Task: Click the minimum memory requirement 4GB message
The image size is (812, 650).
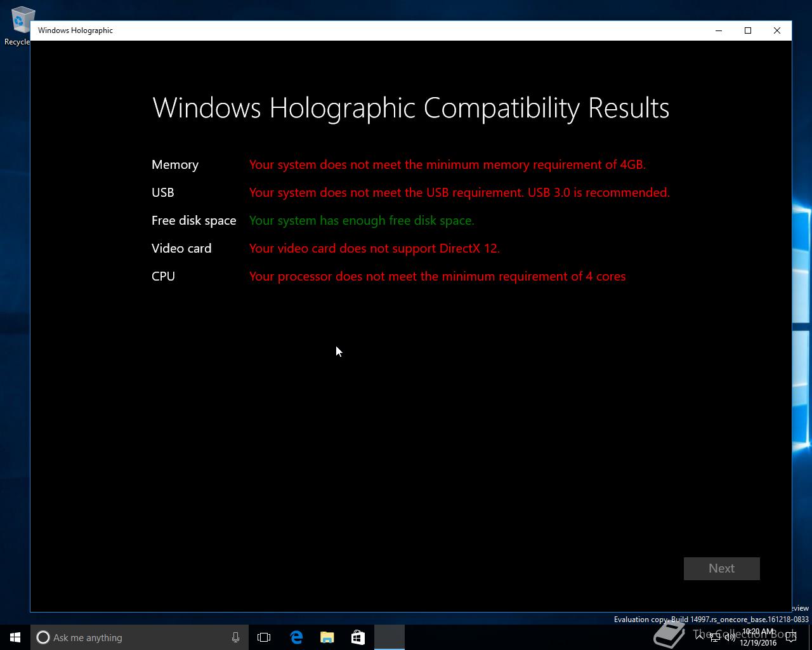Action: (x=447, y=164)
